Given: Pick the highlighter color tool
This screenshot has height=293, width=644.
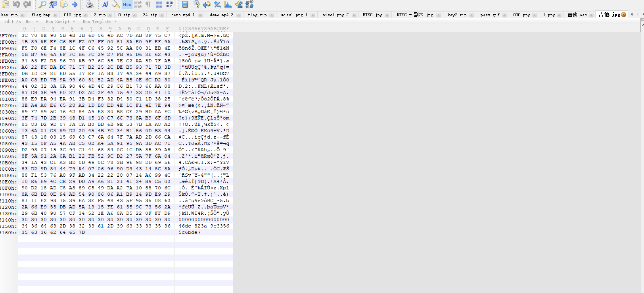Looking at the screenshot, I should pos(116,4).
